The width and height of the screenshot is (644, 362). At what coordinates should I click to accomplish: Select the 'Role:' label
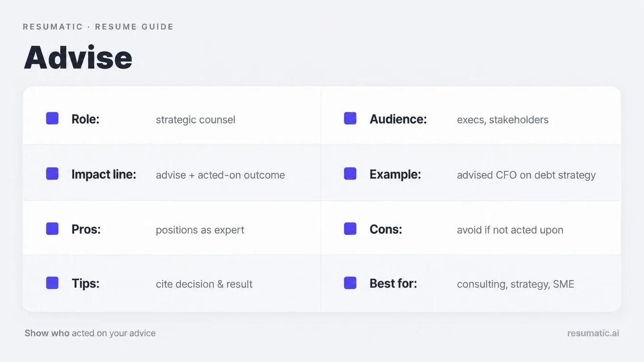pos(85,119)
